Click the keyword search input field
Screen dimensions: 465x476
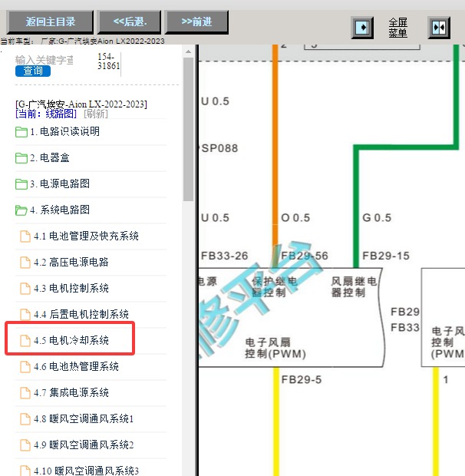tap(45, 60)
